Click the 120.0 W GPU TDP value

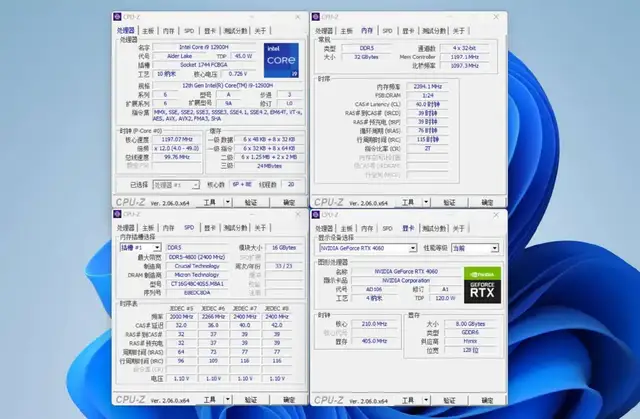click(x=445, y=298)
